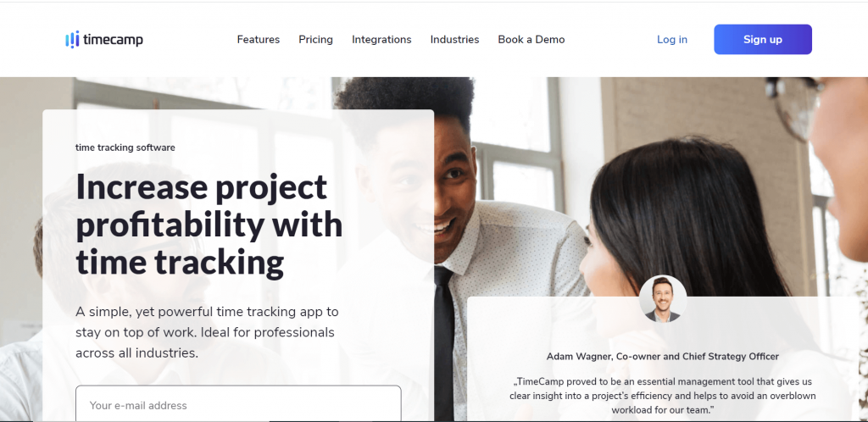Click the Sign up button
This screenshot has height=422, width=868.
[763, 39]
